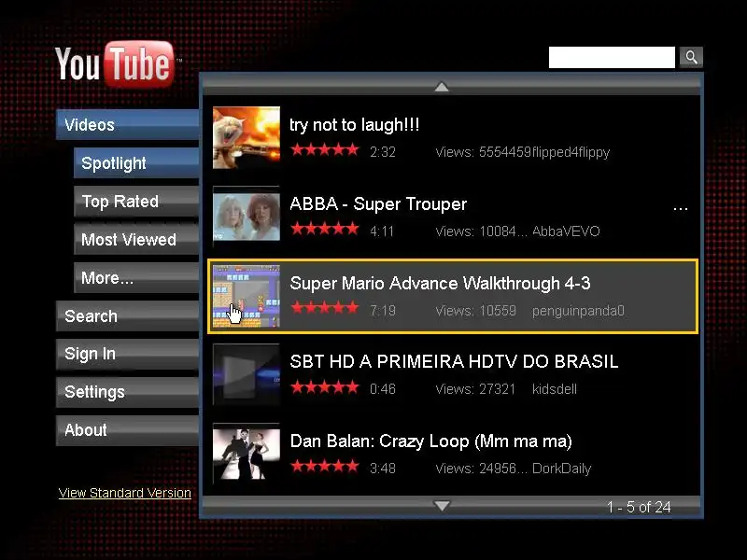747x560 pixels.
Task: Click the star rating of ABBA Super Trouper
Action: click(325, 229)
